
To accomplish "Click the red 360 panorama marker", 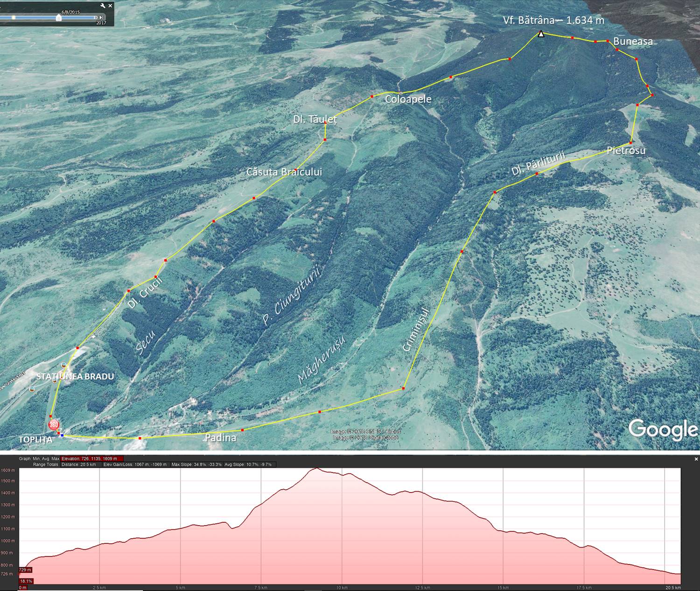I will tap(54, 425).
